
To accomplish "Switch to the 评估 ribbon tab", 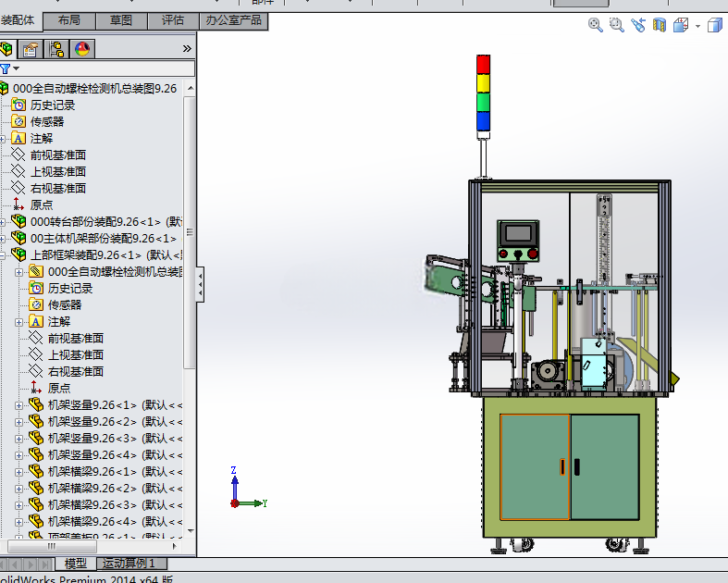I will [x=173, y=20].
